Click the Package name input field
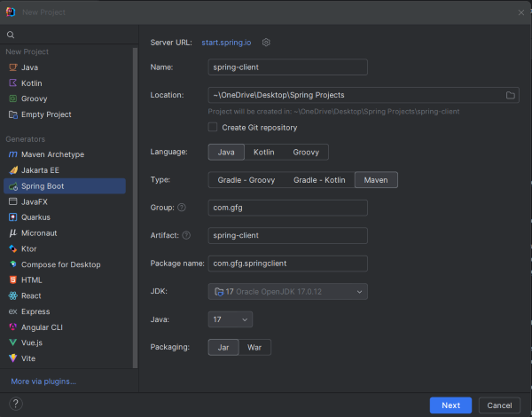Screen dimensions: 532x417 [x=287, y=264]
